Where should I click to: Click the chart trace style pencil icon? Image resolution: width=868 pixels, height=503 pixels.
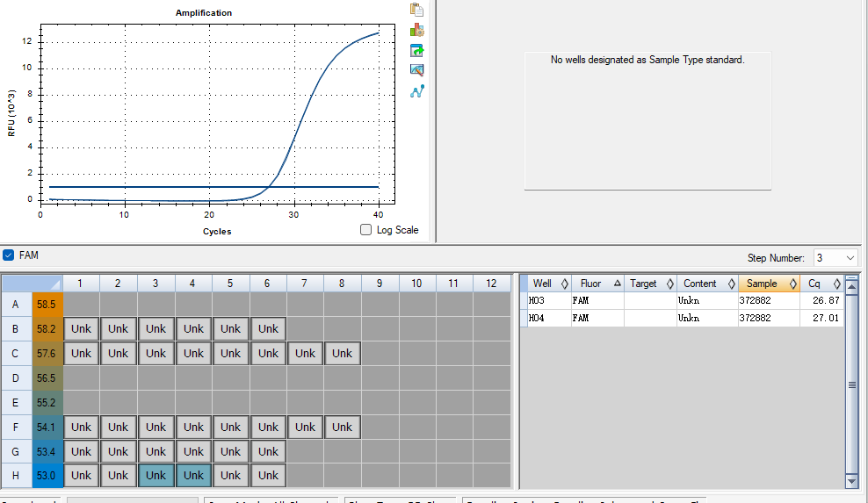click(x=416, y=70)
